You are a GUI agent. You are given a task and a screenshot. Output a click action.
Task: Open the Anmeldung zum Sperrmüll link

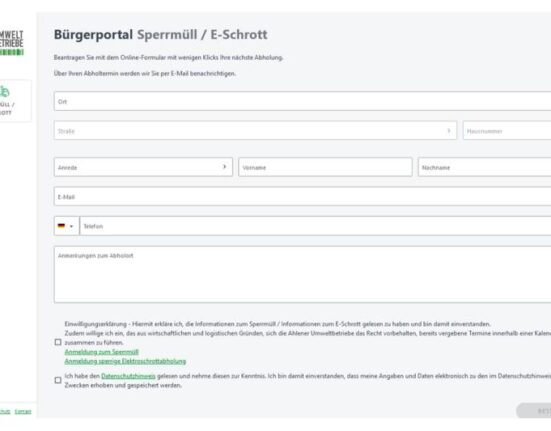[x=102, y=352]
